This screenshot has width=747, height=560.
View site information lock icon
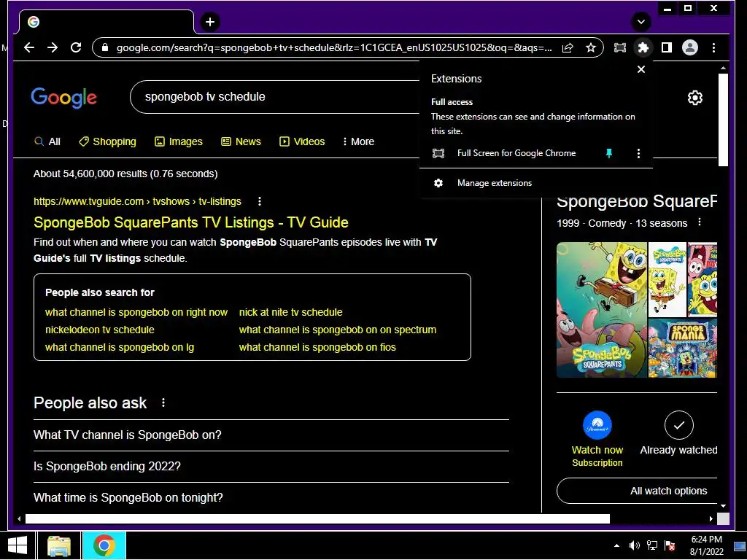pyautogui.click(x=105, y=47)
